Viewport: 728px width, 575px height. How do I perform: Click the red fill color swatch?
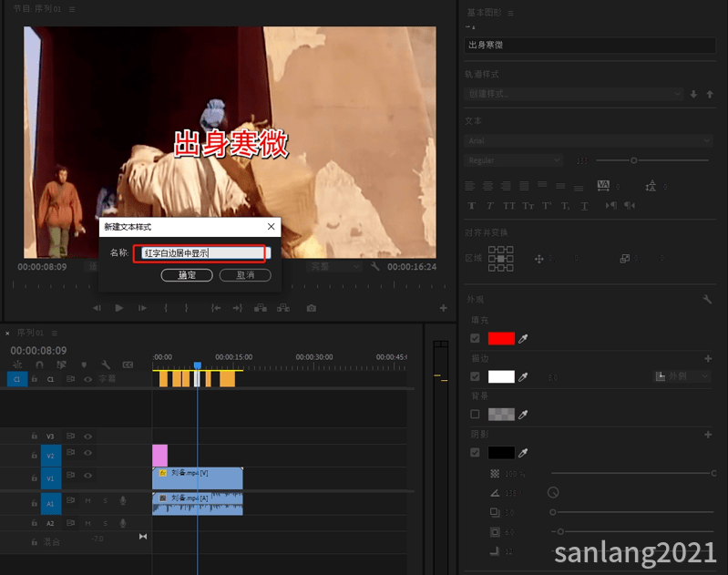[501, 338]
